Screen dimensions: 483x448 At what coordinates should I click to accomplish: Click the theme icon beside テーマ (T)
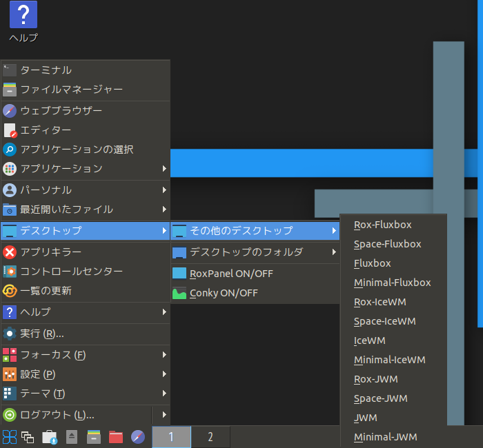pos(10,394)
